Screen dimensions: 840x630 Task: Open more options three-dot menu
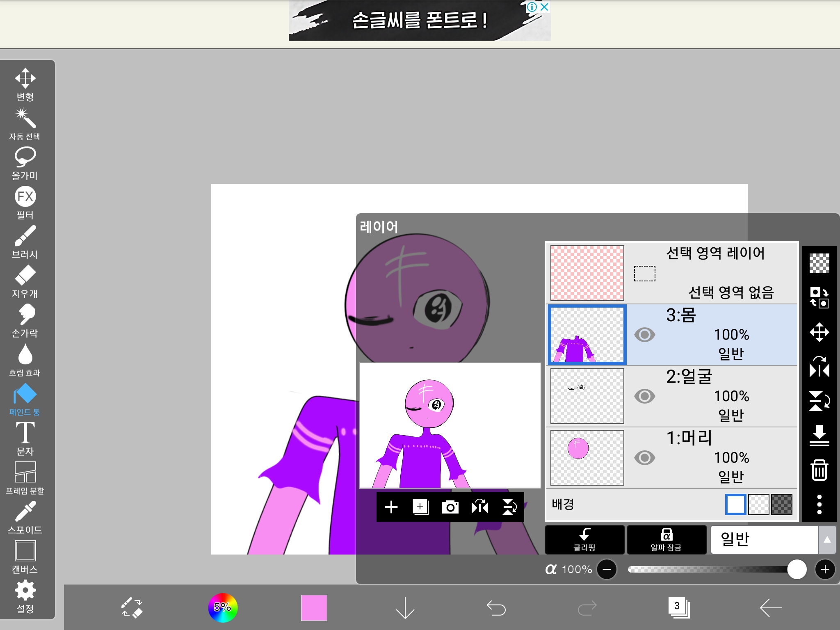pos(819,504)
